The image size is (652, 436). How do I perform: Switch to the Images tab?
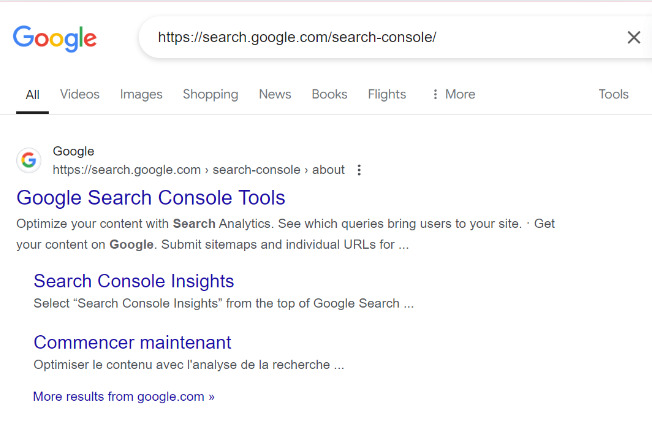(x=141, y=94)
